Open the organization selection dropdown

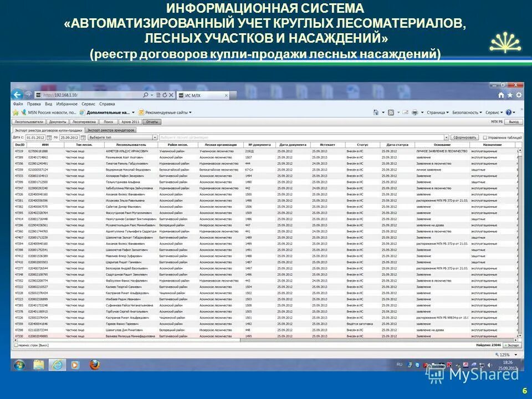(x=446, y=137)
